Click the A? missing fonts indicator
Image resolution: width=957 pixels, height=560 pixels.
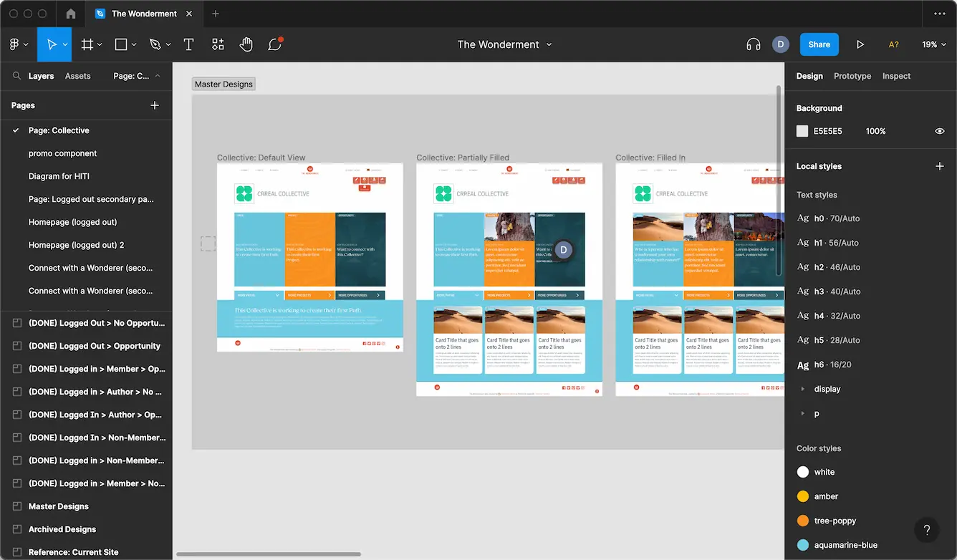click(x=894, y=44)
